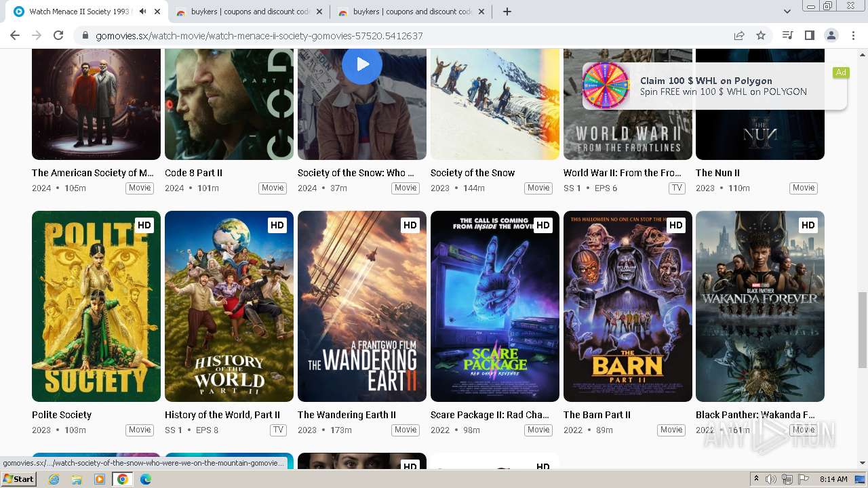
Task: Click the Scare Package II poster
Action: click(x=495, y=306)
